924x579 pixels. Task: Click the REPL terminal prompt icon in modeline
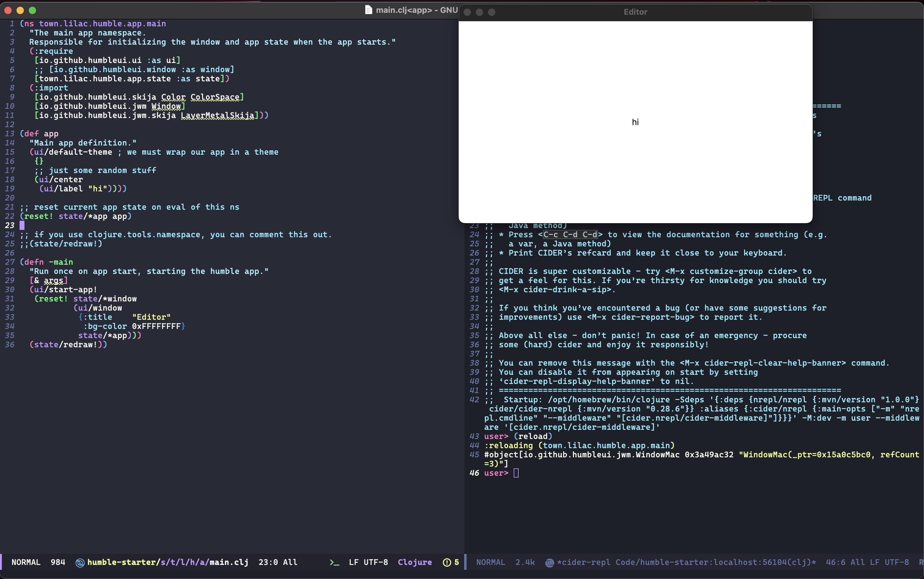tap(334, 562)
